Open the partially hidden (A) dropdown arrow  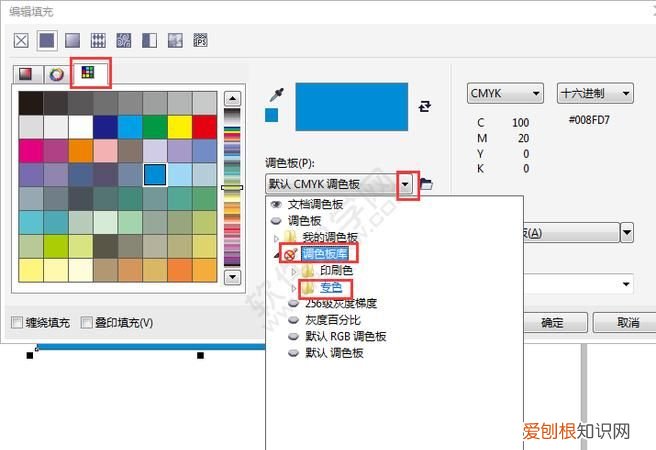coord(627,233)
